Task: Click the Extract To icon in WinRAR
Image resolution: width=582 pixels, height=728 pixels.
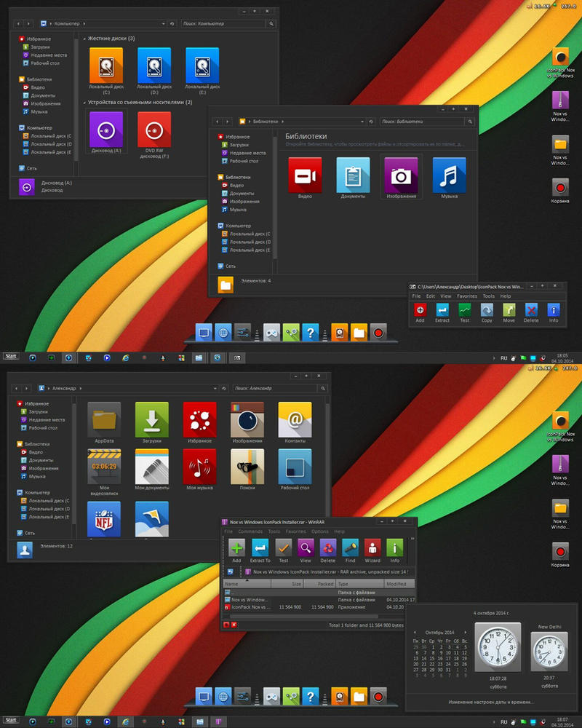Action: [260, 550]
